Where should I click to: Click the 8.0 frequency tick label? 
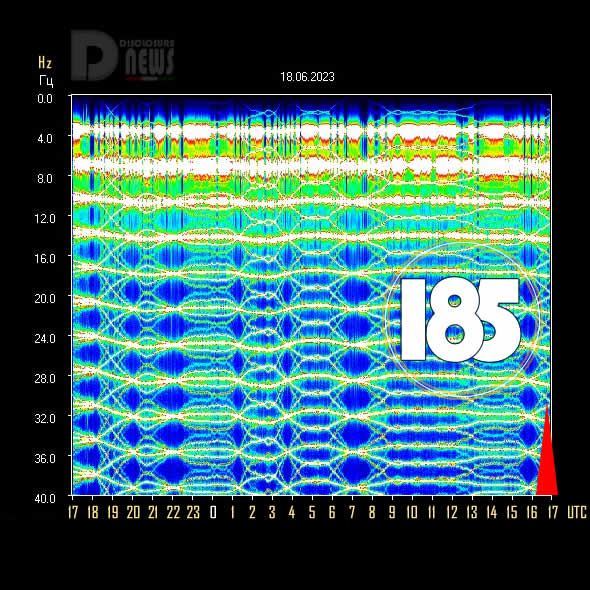point(45,178)
